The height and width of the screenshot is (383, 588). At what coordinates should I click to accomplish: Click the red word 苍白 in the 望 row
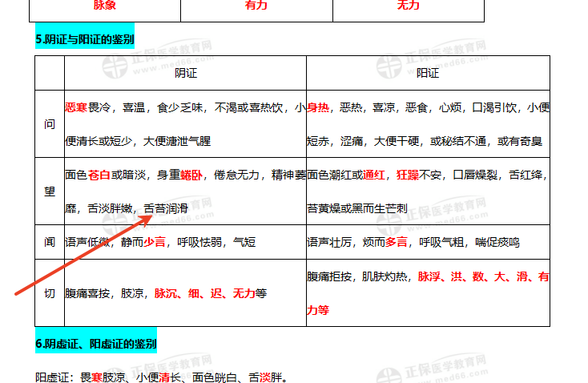(x=99, y=174)
